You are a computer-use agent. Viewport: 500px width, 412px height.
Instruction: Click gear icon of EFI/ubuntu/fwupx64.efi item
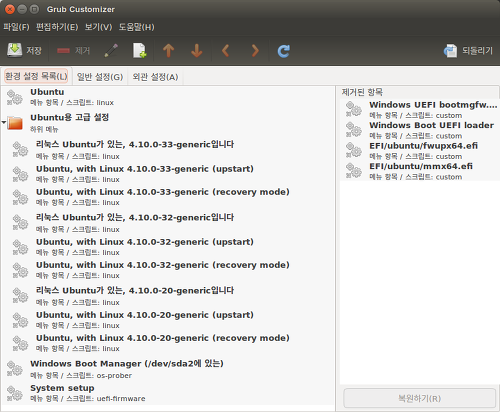[354, 150]
